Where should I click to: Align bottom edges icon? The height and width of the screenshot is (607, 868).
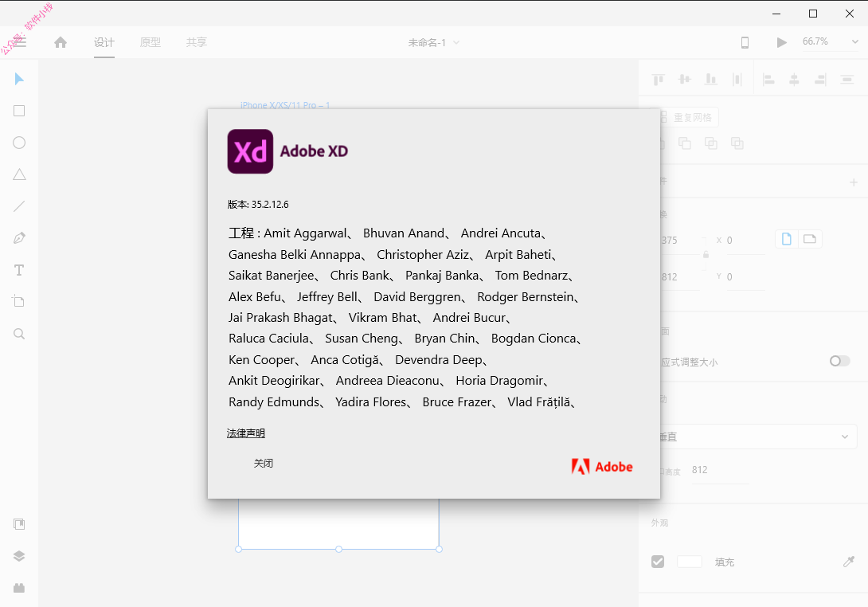pos(711,80)
